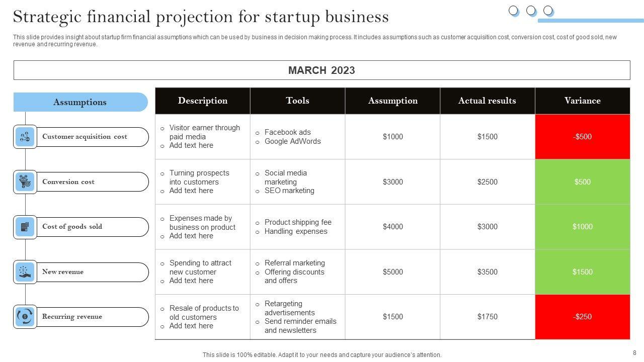This screenshot has height=362, width=644.
Task: Click the Customer acquisition cost icon
Action: tap(25, 137)
